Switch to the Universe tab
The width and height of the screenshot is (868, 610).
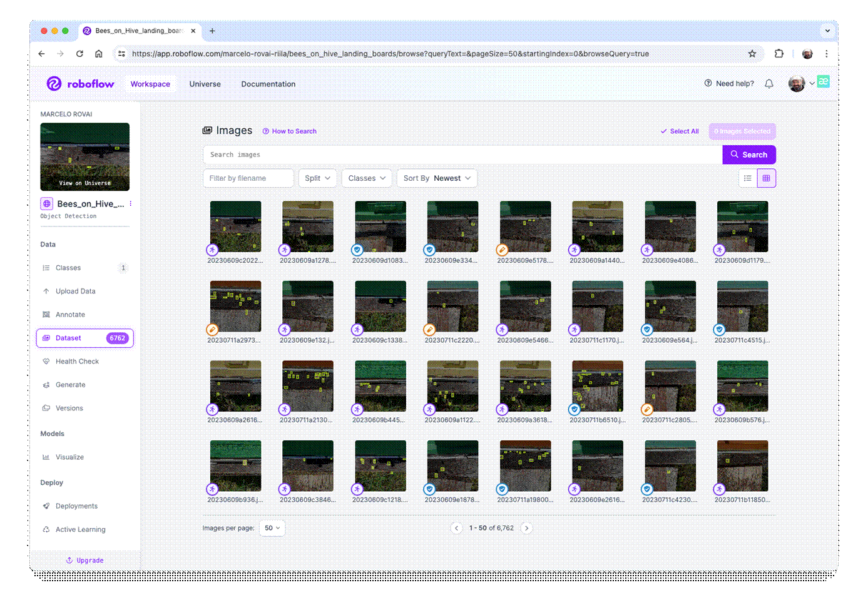205,84
